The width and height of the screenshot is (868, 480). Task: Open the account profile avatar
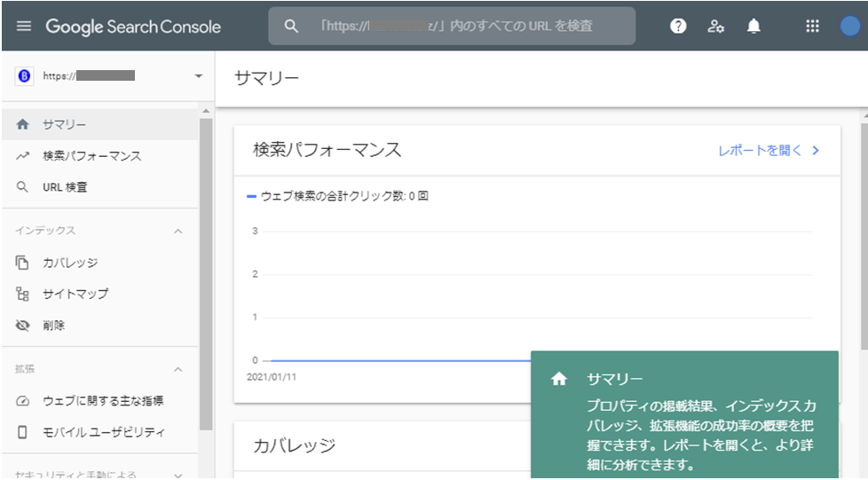click(849, 26)
